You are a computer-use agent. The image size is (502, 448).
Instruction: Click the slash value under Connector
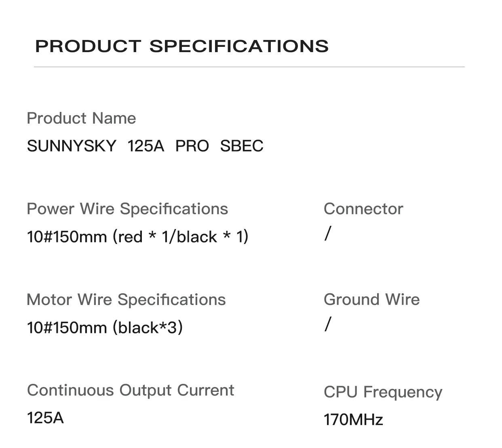(x=328, y=233)
